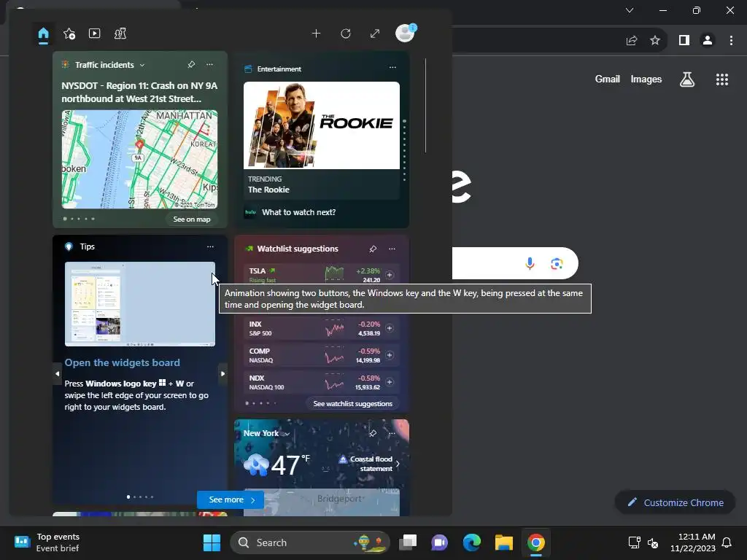Add INX S&P 500 to watchlist
Image resolution: width=747 pixels, height=560 pixels.
point(390,328)
